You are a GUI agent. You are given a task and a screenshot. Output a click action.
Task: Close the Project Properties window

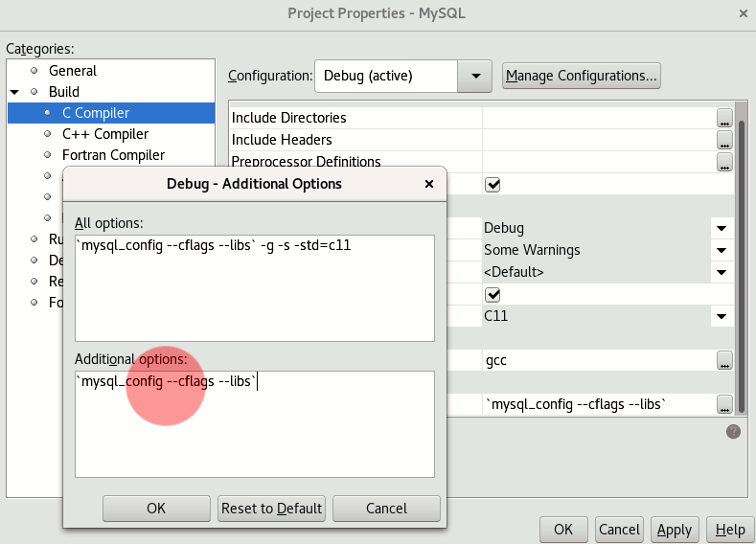[743, 13]
